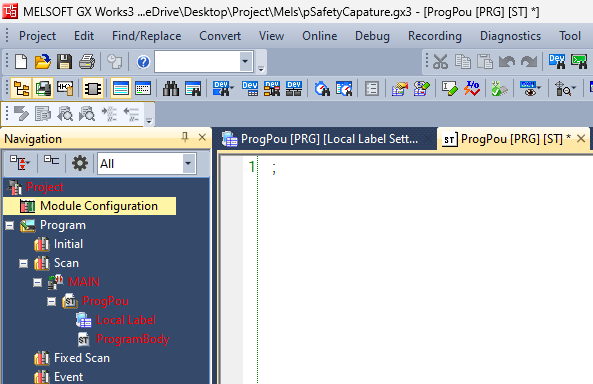Close the Navigation panel
Viewport: 593px width, 384px height.
202,137
